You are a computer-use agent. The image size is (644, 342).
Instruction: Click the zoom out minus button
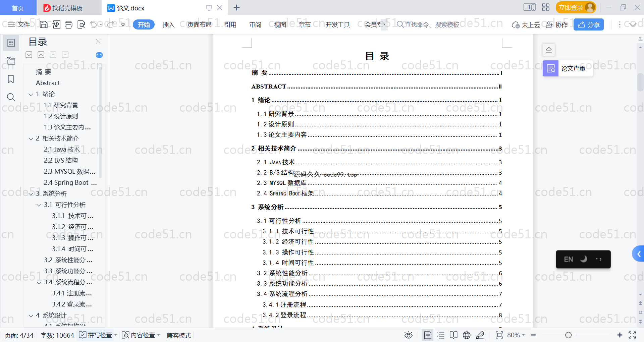533,335
